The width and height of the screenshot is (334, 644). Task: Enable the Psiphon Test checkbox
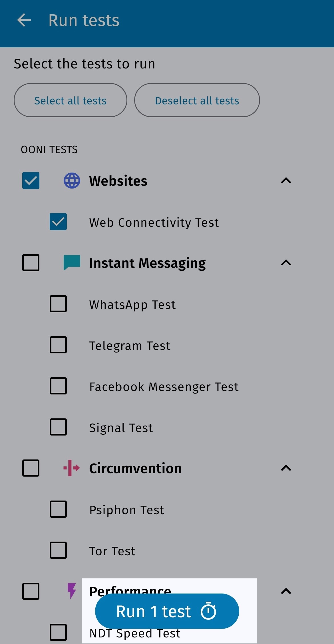58,509
